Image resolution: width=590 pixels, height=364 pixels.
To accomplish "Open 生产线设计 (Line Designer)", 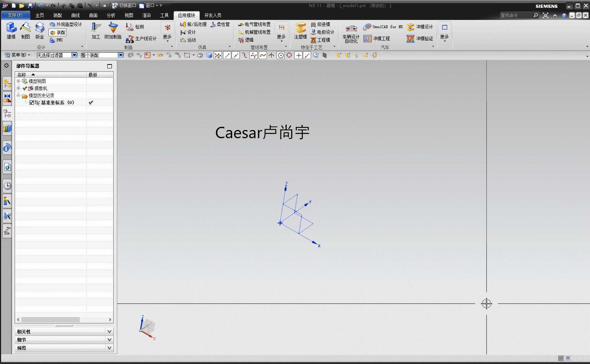I will point(141,38).
